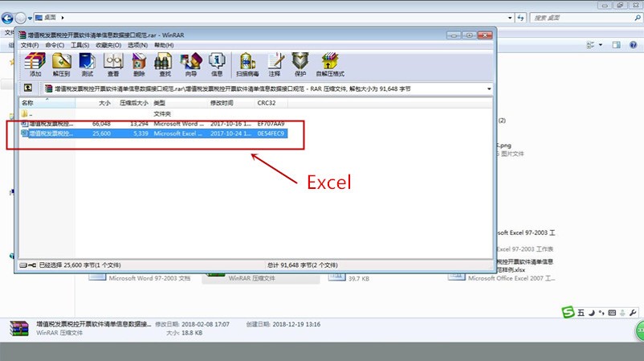
Task: Click the Explorer refresh button
Action: click(x=520, y=18)
